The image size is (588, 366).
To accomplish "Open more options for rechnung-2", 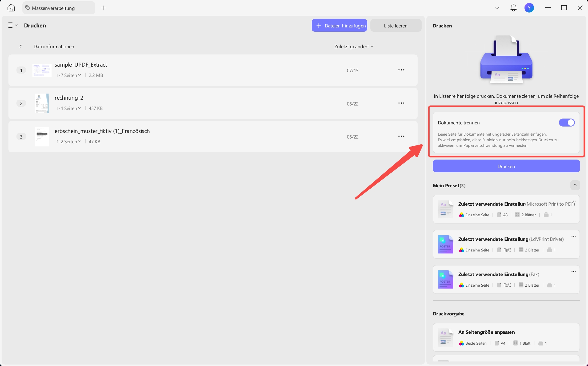I will [x=401, y=103].
